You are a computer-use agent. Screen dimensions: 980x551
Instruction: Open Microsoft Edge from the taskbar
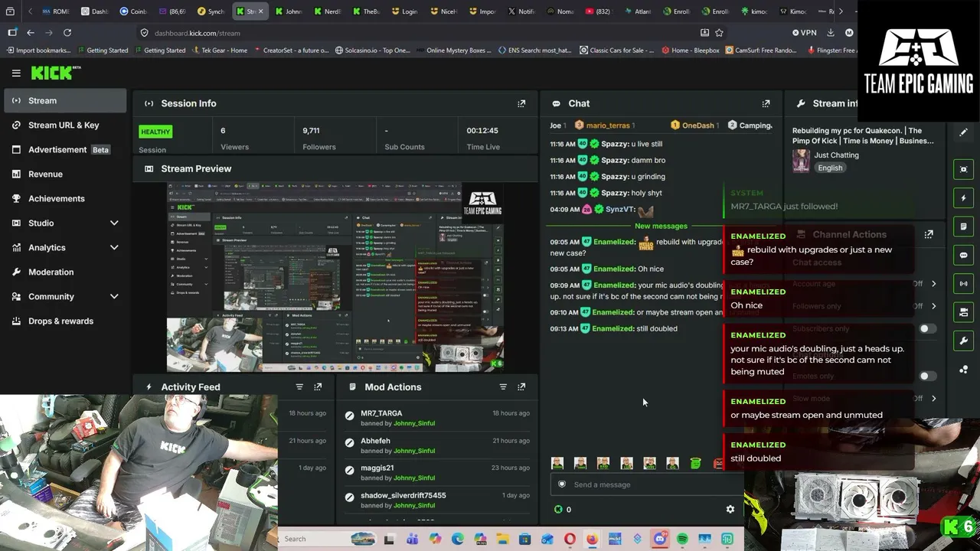[x=458, y=539]
